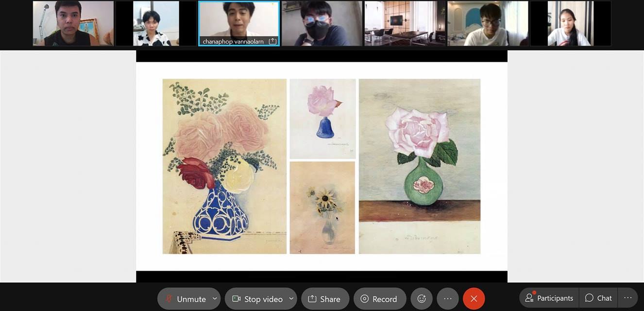Screen dimensions: 644x311
Task: Expand panel options ellipsis beside Chat
Action: tap(628, 298)
